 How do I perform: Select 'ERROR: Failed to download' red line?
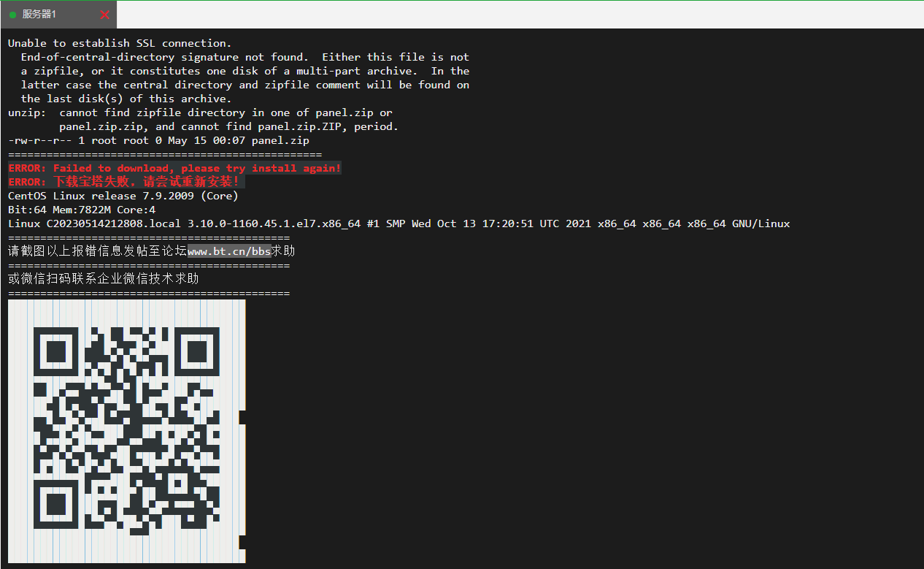[174, 168]
